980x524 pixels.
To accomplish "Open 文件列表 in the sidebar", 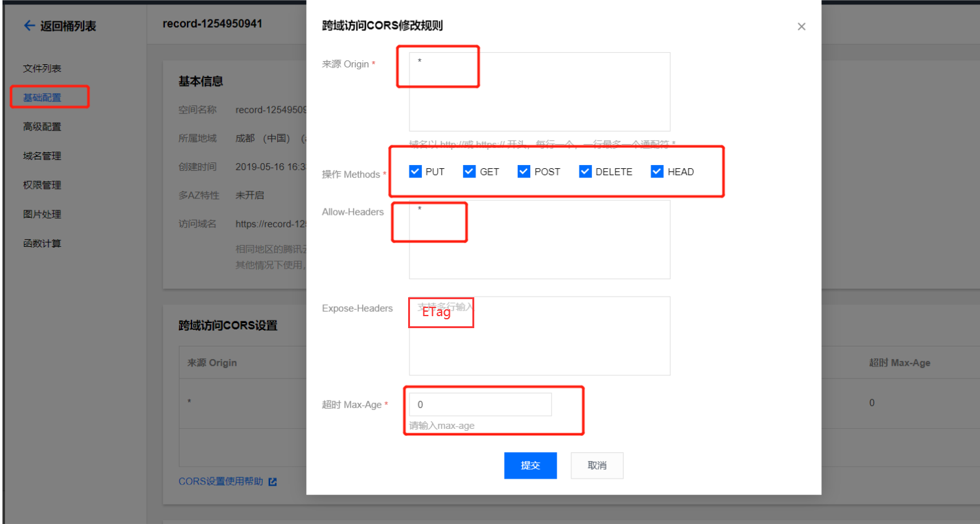I will coord(42,68).
